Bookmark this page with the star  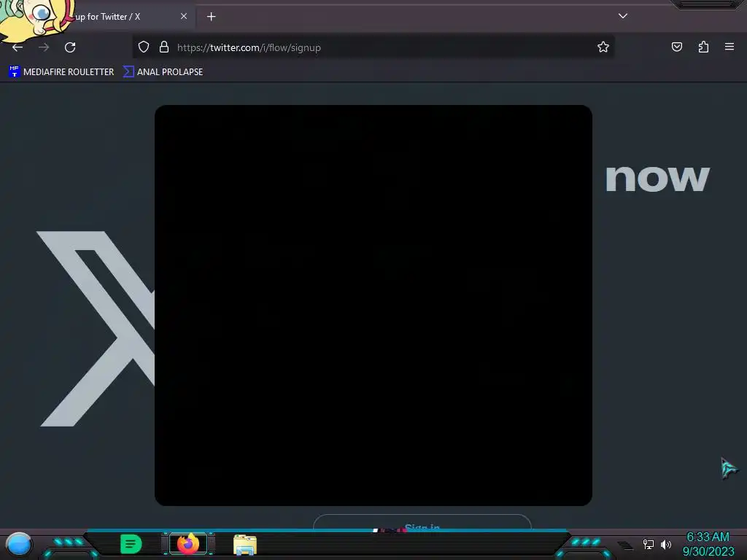tap(603, 47)
